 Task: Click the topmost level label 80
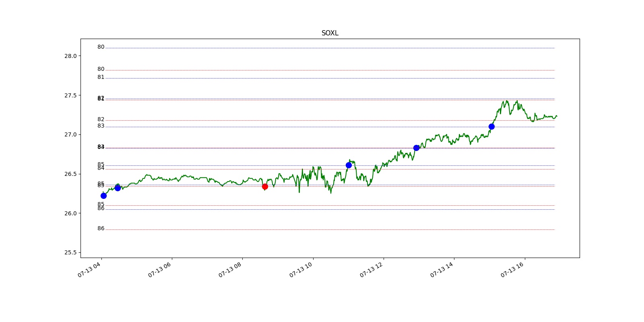101,47
